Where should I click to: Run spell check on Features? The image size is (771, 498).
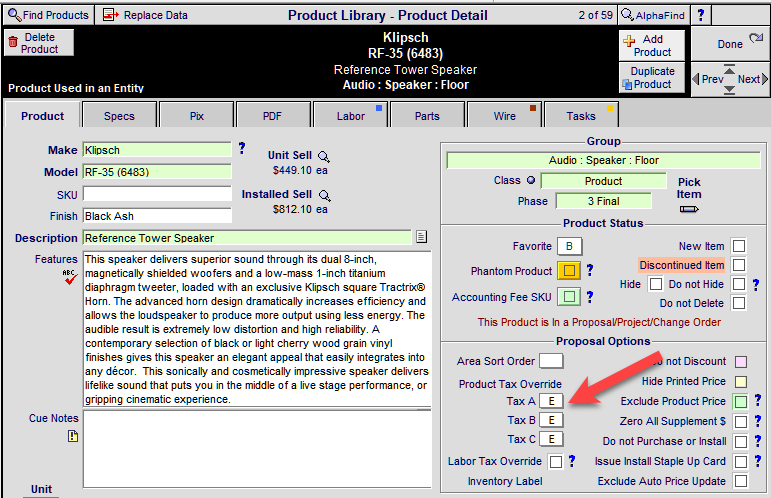[x=70, y=277]
